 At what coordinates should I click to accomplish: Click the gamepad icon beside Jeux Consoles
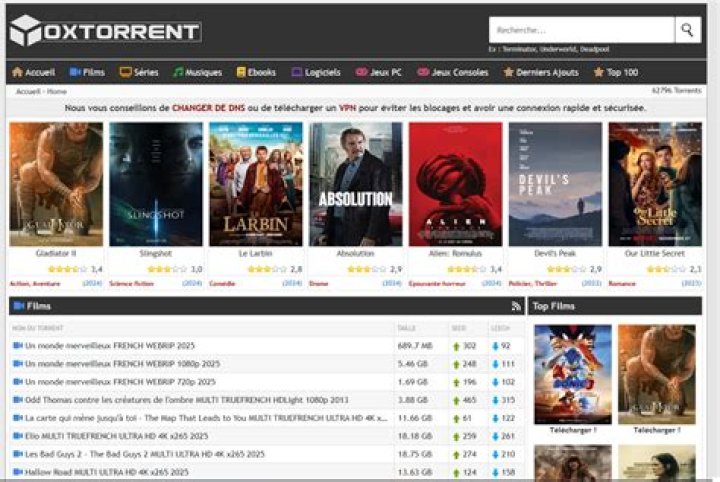[423, 72]
